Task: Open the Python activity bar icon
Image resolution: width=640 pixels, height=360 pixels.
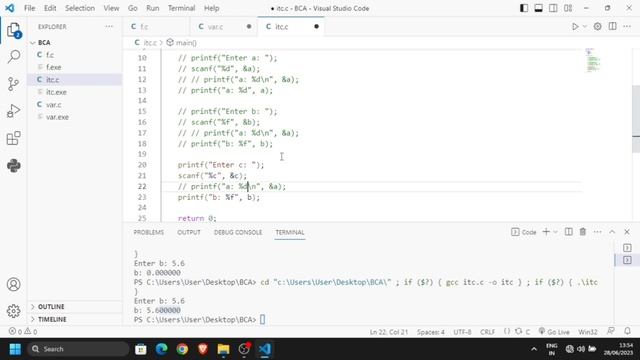Action: coord(13,165)
